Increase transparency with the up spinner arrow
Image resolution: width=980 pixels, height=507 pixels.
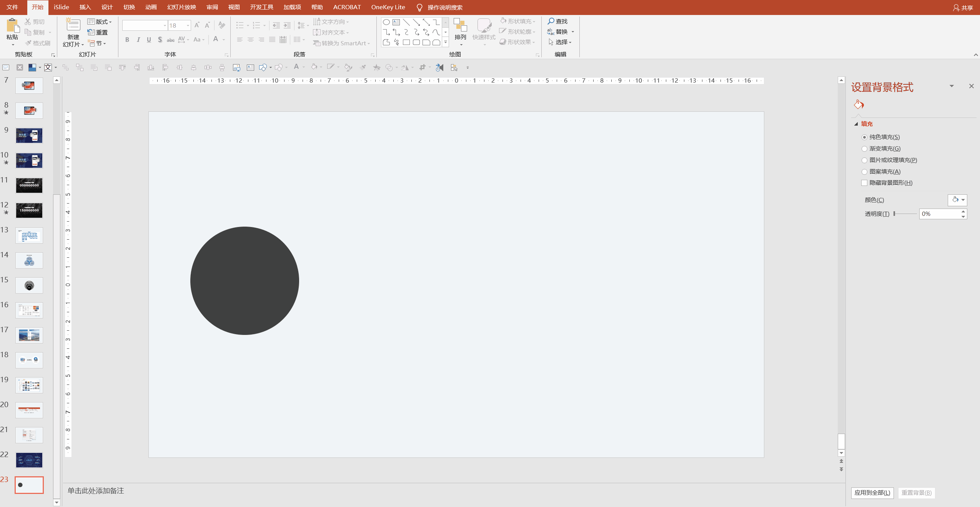[963, 211]
